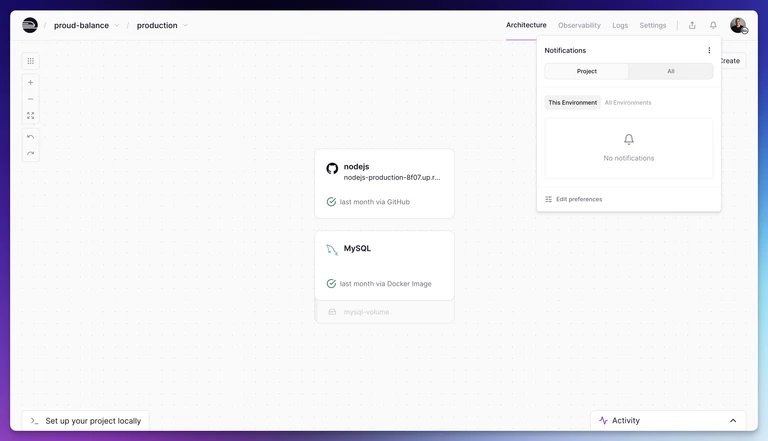
Task: Open the MySQL service card
Action: pyautogui.click(x=384, y=266)
